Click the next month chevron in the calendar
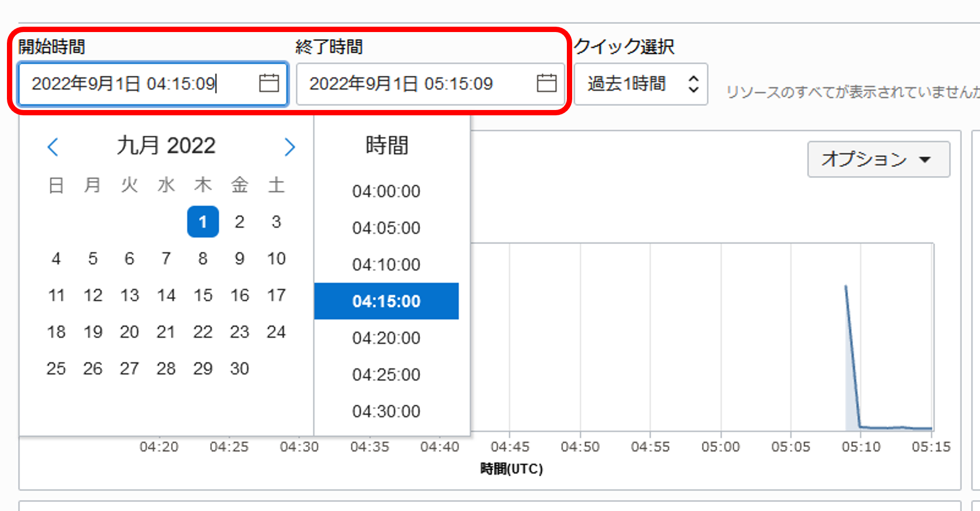 coord(289,146)
